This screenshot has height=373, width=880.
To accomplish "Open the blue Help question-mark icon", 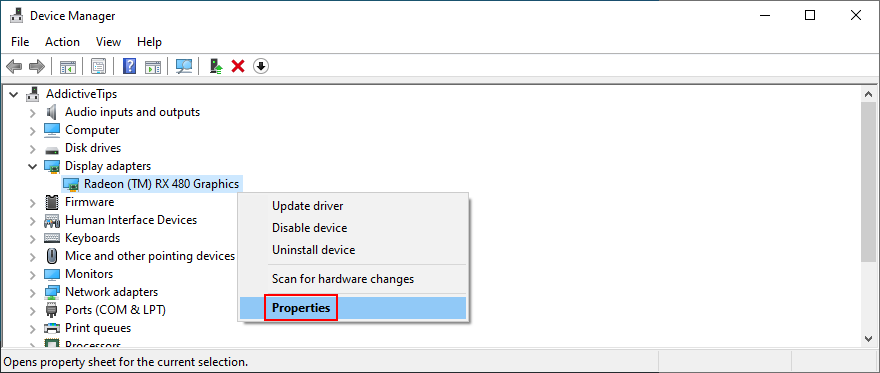I will click(129, 66).
